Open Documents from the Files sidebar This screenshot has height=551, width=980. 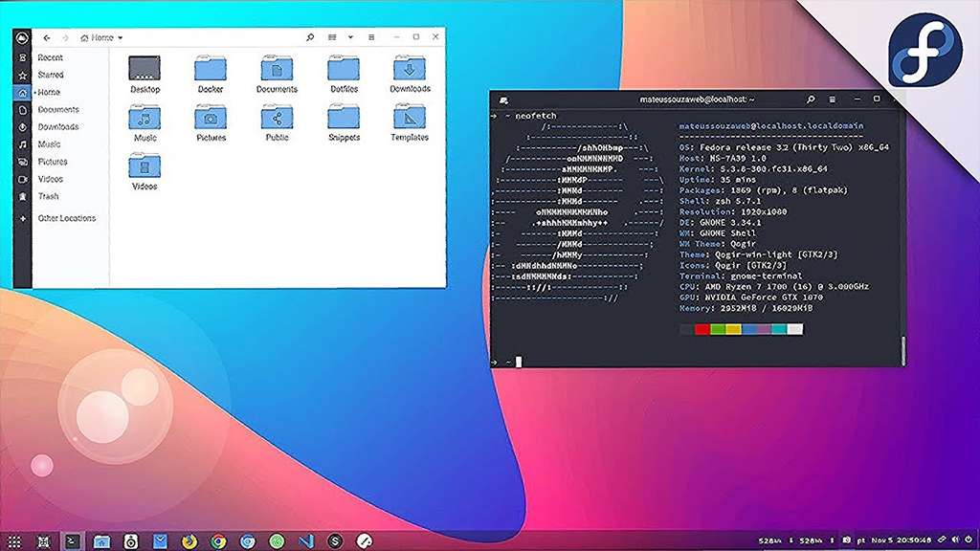58,110
